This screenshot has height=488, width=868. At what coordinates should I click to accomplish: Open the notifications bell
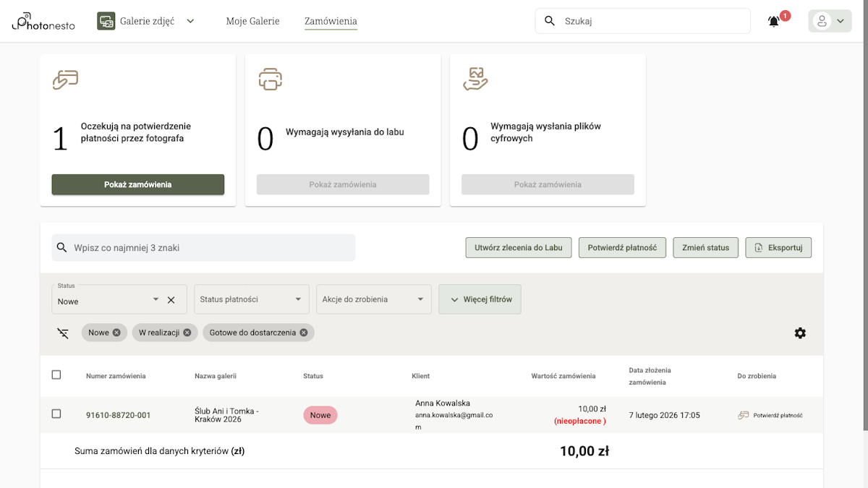(774, 22)
